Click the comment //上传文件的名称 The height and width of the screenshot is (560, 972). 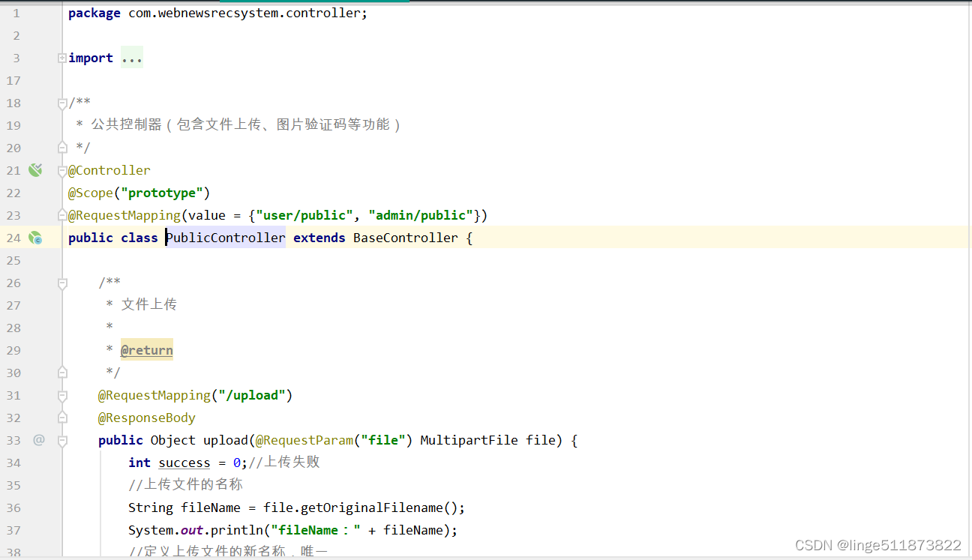coord(186,484)
